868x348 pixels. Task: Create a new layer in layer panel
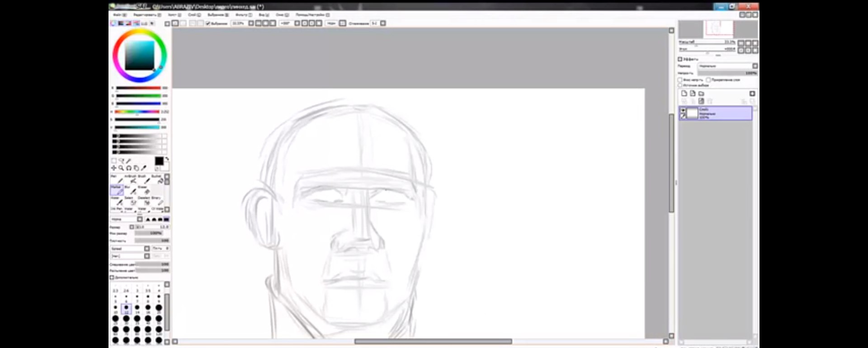(x=684, y=94)
